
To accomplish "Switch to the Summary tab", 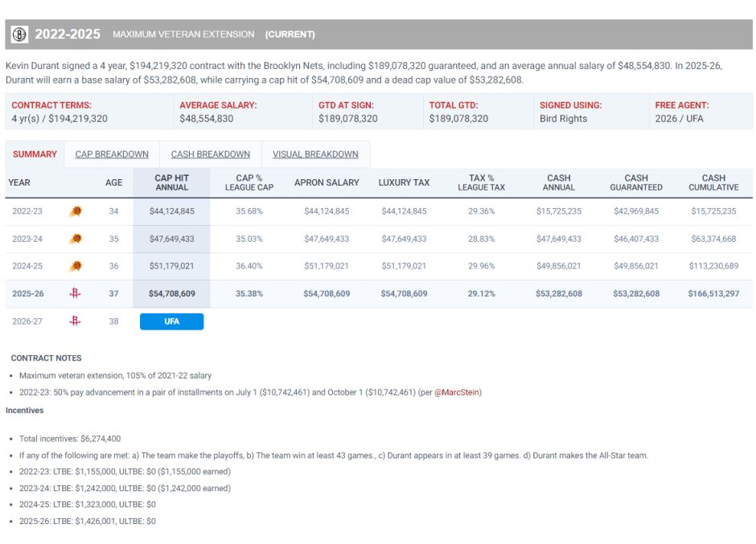I will click(x=35, y=154).
